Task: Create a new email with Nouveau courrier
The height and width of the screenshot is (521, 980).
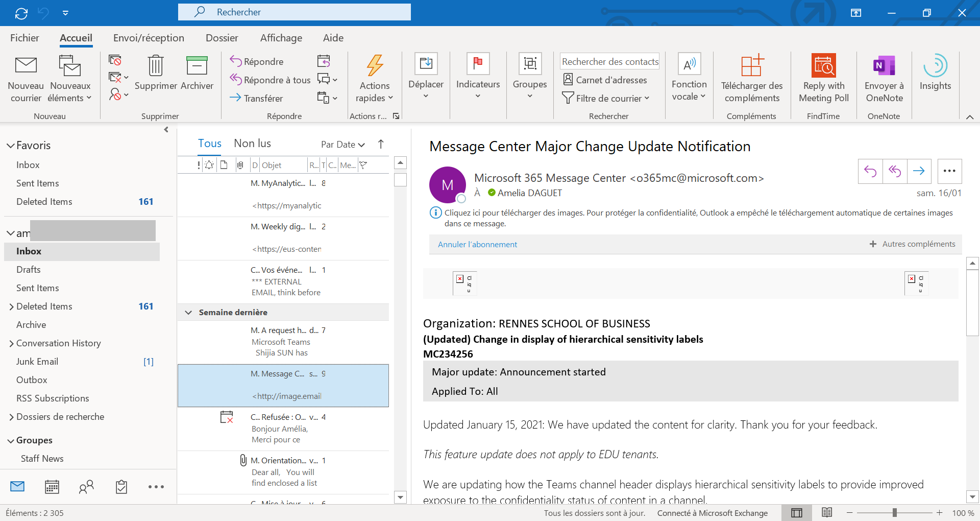Action: (26, 78)
